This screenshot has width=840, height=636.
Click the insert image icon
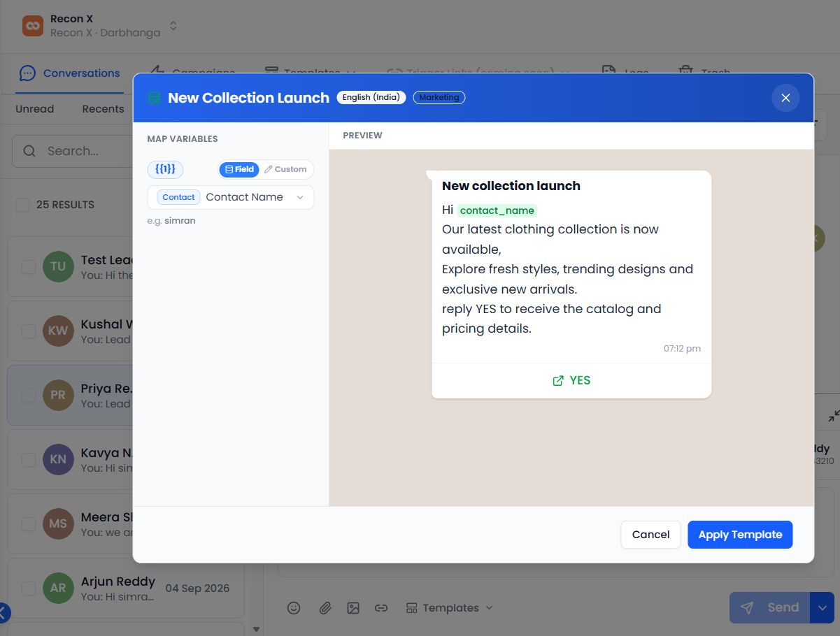click(x=353, y=608)
